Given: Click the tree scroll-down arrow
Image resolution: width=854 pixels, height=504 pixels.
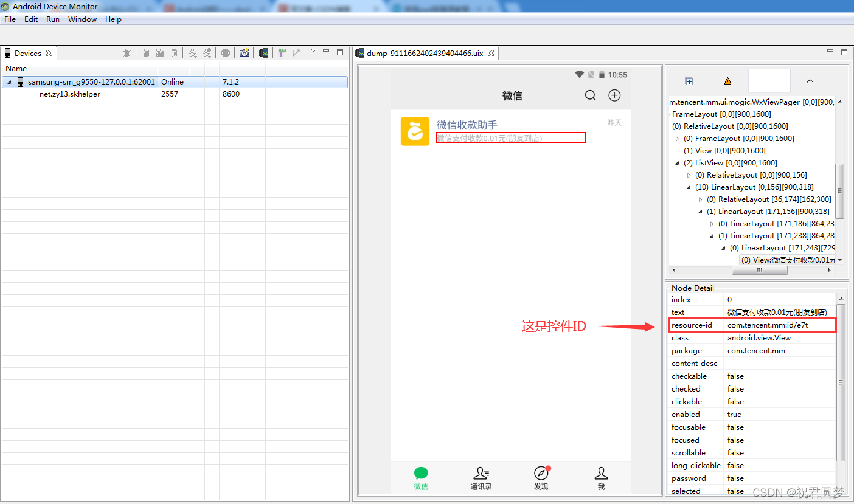Looking at the screenshot, I should (x=840, y=260).
